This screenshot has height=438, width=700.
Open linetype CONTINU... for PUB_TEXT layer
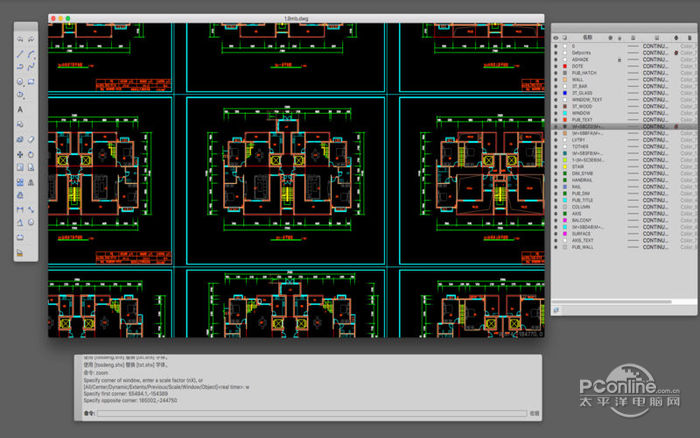point(655,120)
